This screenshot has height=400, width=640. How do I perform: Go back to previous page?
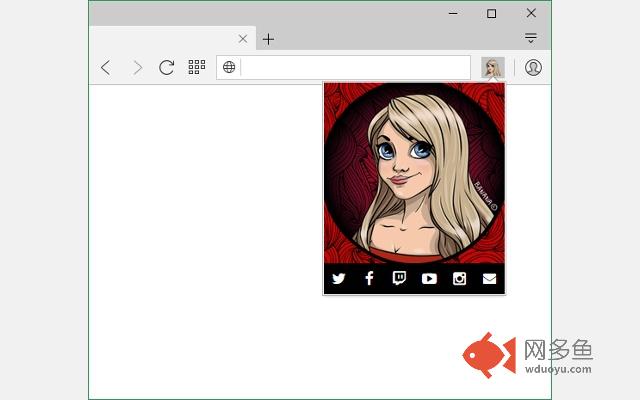tap(106, 67)
